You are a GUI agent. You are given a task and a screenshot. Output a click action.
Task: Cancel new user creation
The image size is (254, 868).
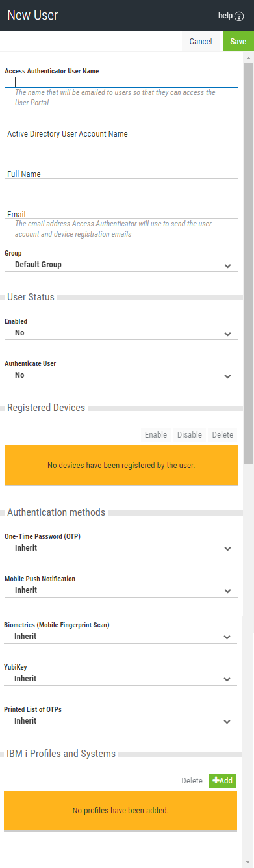[x=201, y=41]
